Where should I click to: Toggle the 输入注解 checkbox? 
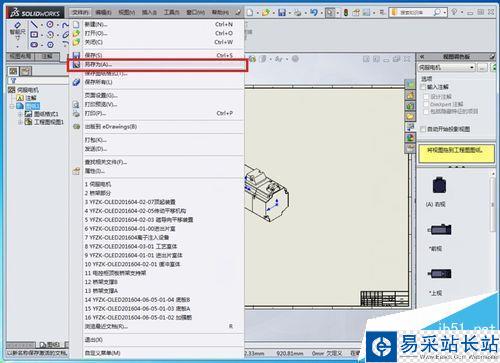coord(424,87)
